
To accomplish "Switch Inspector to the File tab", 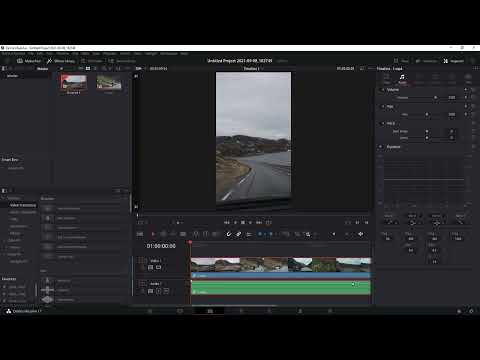I will (x=468, y=79).
